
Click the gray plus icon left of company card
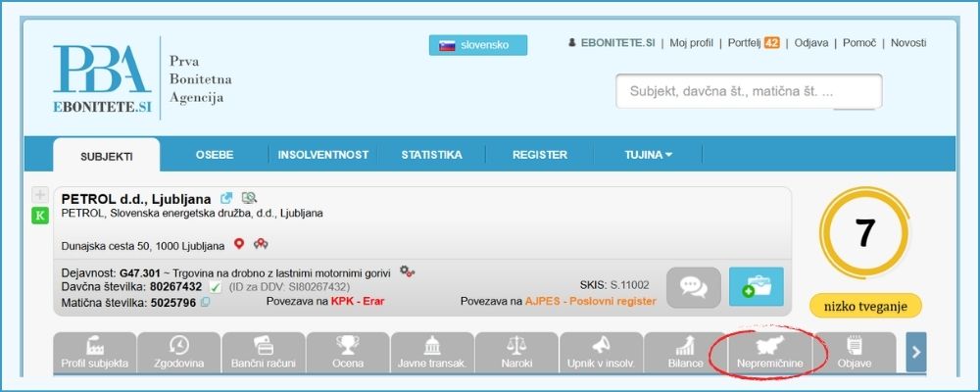click(40, 195)
